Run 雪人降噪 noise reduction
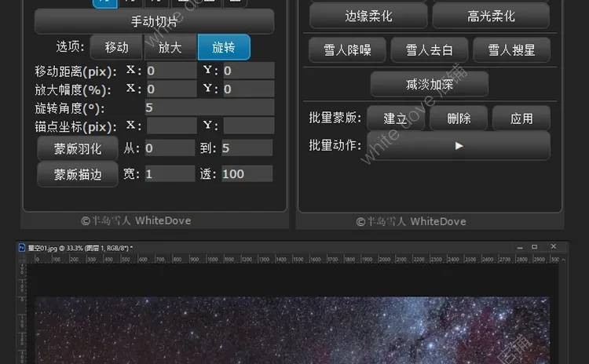589x364 pixels. click(347, 49)
